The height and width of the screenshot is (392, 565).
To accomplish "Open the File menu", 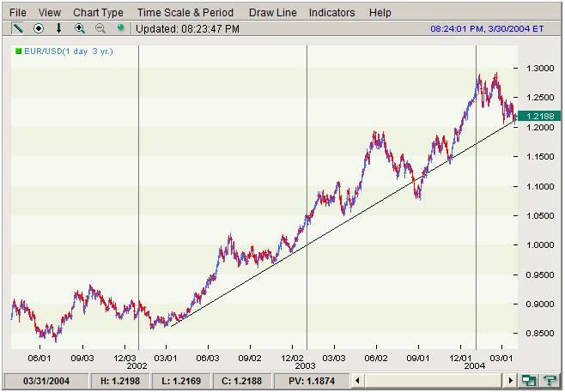I will (x=18, y=13).
